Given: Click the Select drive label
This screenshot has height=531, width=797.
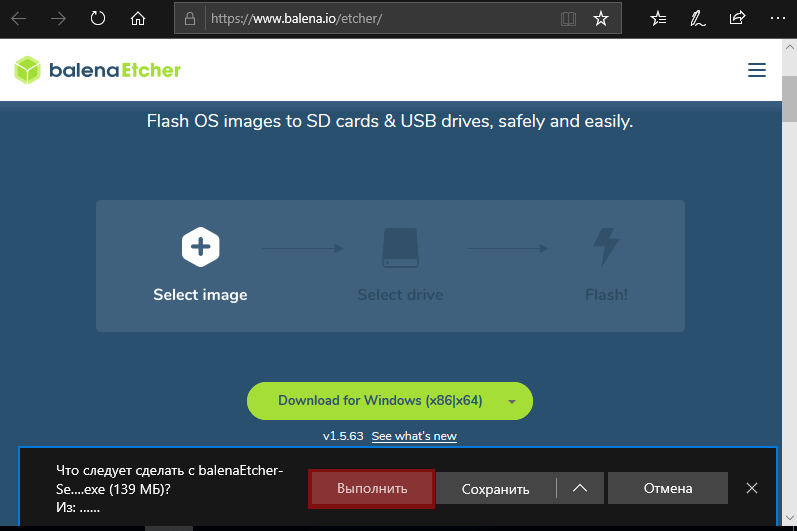Looking at the screenshot, I should click(401, 295).
